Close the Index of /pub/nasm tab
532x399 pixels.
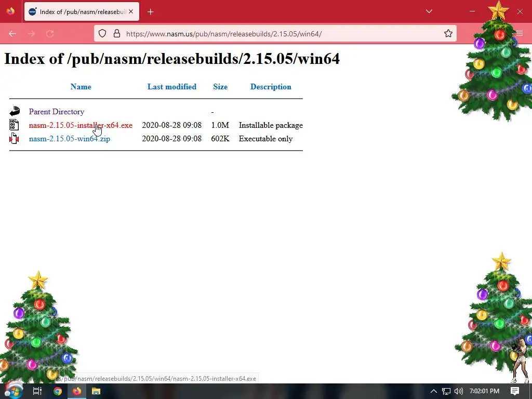tap(131, 11)
